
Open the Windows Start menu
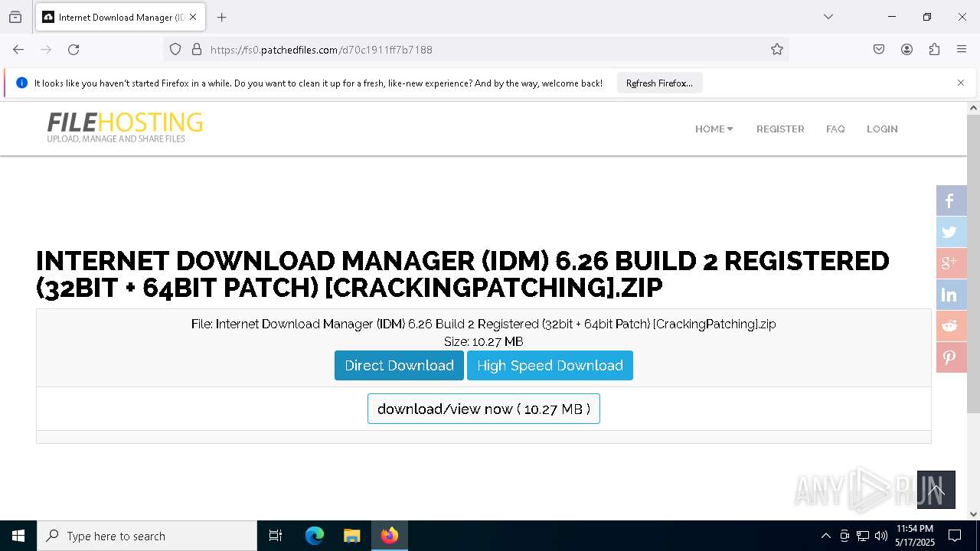18,536
